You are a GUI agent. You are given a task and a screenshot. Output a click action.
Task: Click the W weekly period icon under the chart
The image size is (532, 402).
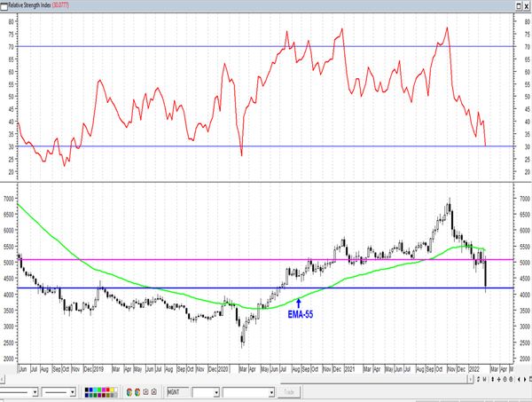click(x=484, y=379)
